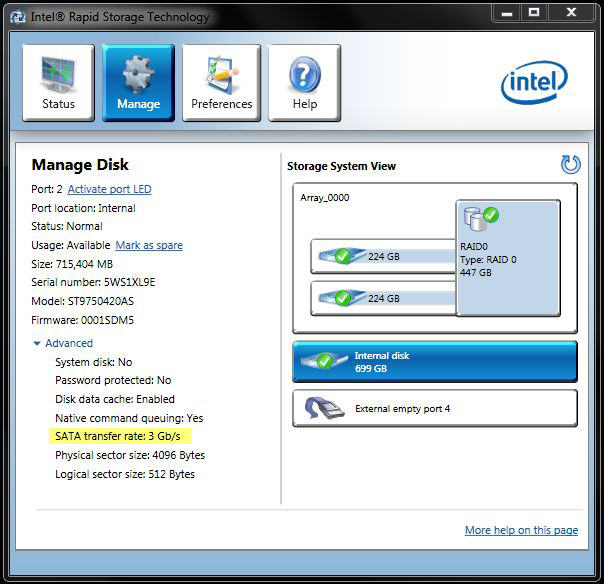Click Native command queuing: Yes
The width and height of the screenshot is (604, 584).
(x=129, y=418)
